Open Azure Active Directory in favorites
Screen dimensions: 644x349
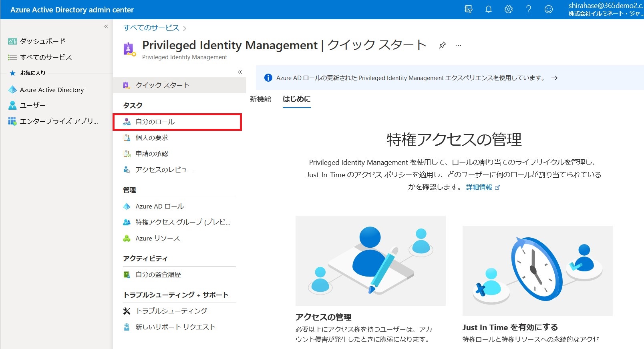click(52, 90)
